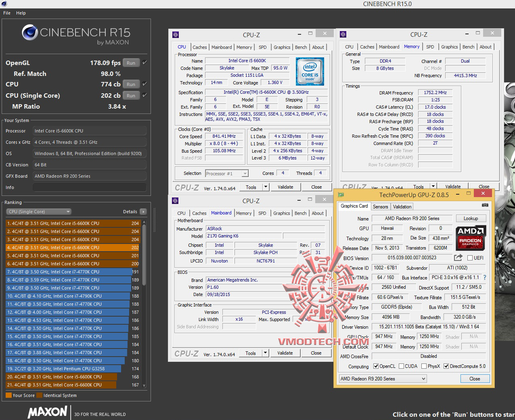Run the CPU benchmark
Screen dimensions: 515x420
[x=131, y=84]
